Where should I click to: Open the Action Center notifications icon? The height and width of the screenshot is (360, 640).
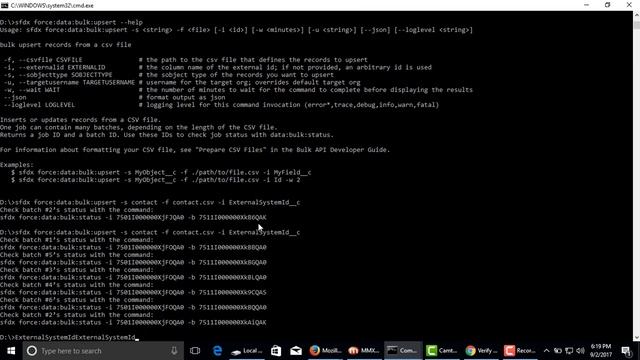point(626,351)
